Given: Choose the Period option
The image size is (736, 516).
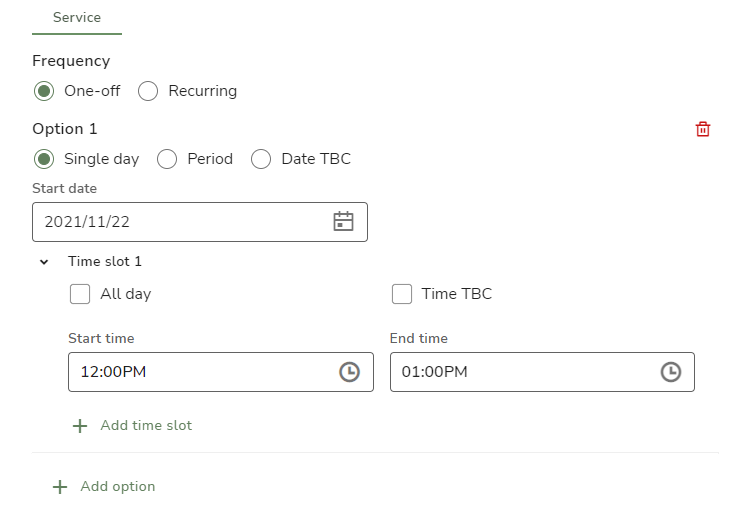Looking at the screenshot, I should [167, 159].
